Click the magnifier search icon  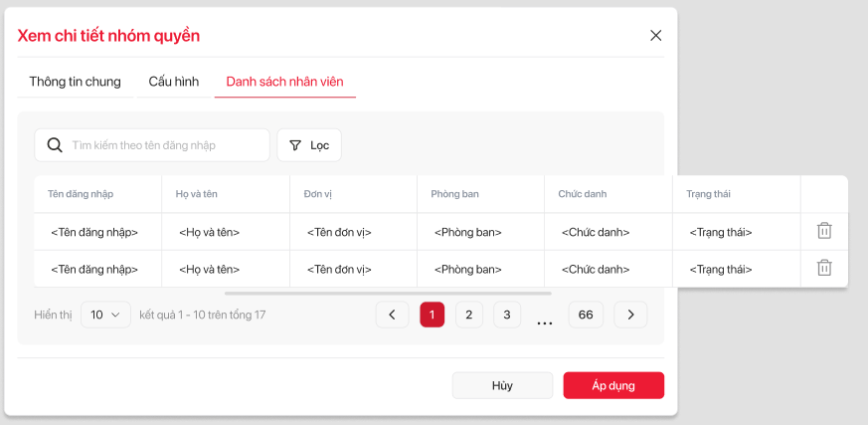pyautogui.click(x=55, y=145)
